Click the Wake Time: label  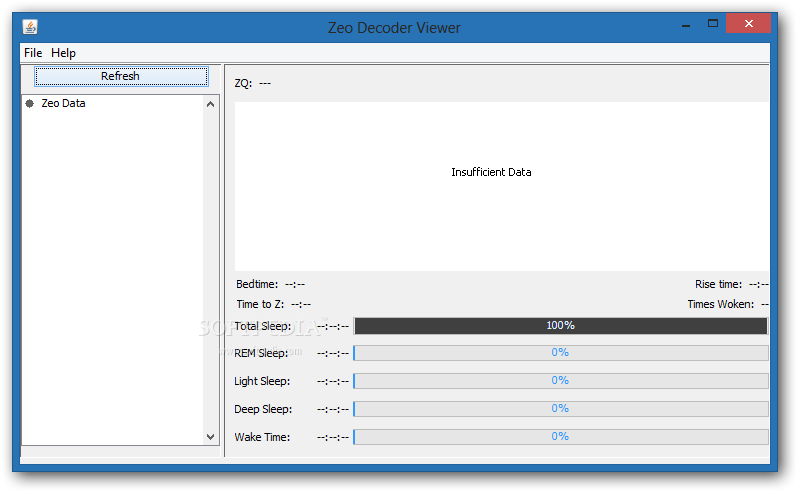pyautogui.click(x=262, y=437)
